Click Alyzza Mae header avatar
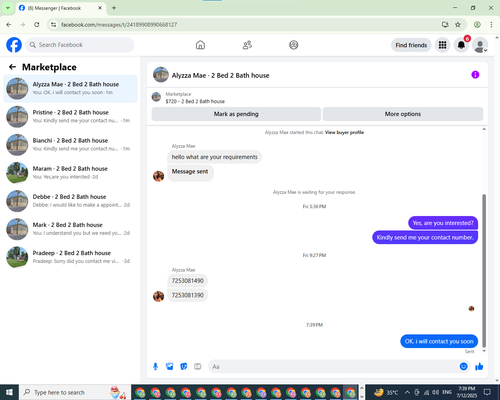The height and width of the screenshot is (400, 500). point(161,75)
